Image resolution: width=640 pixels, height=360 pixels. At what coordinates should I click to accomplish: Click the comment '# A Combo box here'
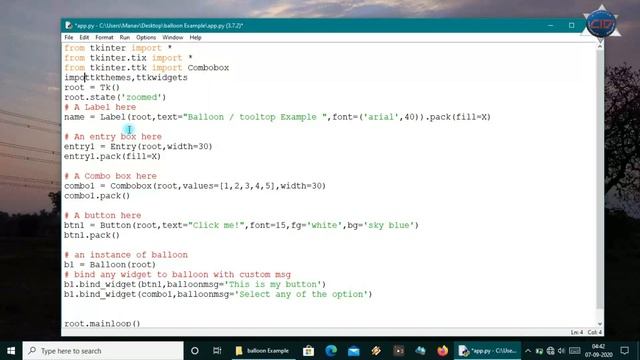[x=110, y=176]
